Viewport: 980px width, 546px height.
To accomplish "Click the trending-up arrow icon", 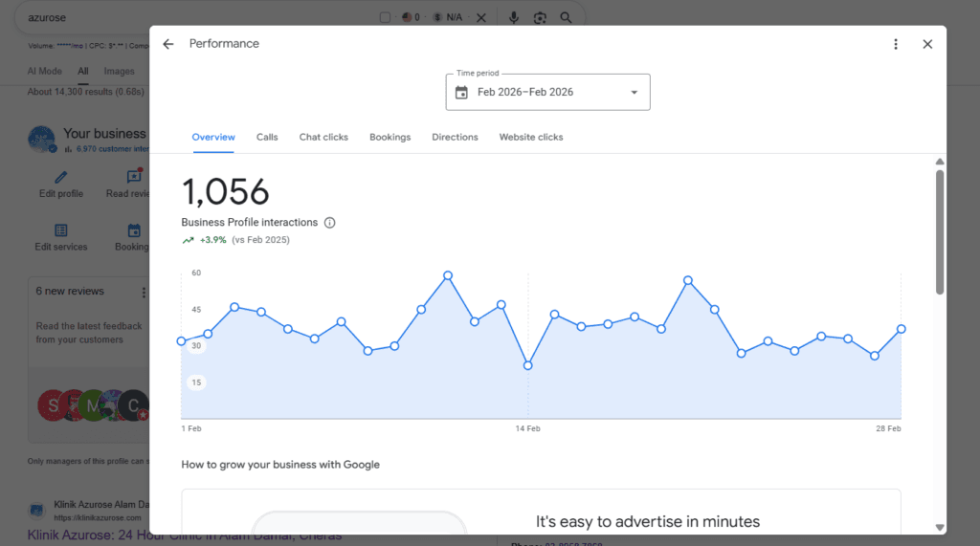I will [x=189, y=240].
